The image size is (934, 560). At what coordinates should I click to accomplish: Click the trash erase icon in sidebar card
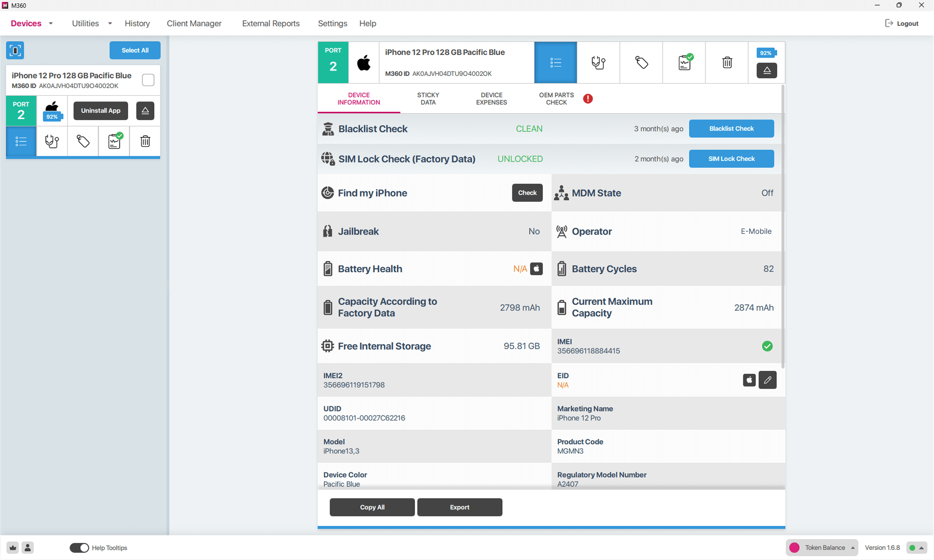click(145, 141)
